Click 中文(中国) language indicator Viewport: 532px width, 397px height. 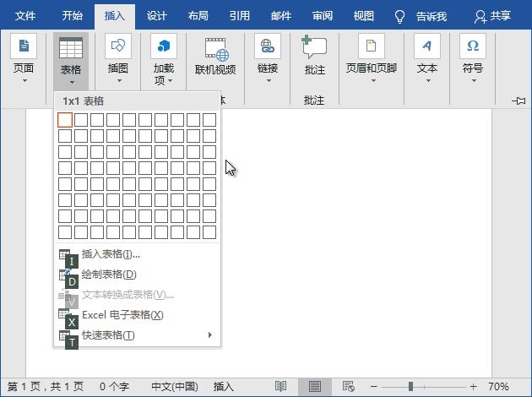[x=175, y=387]
